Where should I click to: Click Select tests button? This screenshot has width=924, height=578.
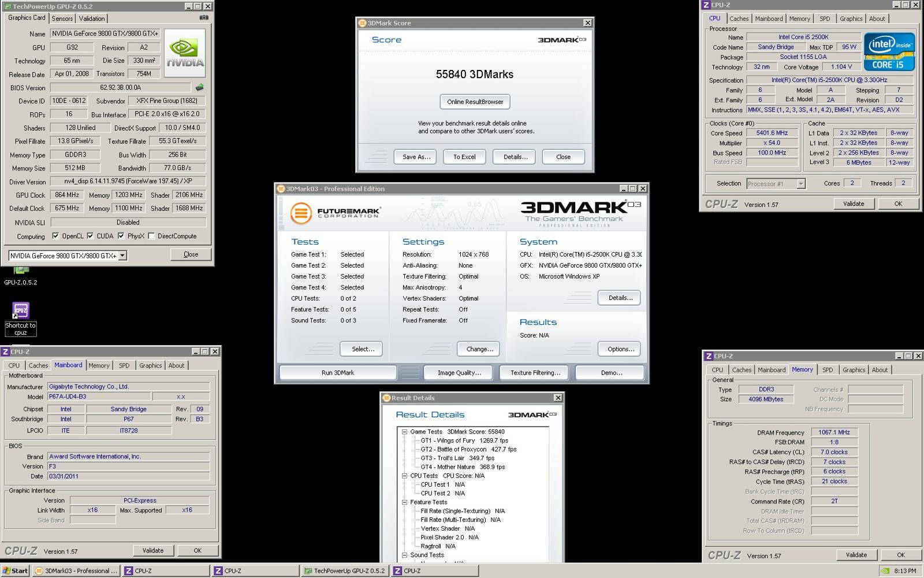pyautogui.click(x=363, y=349)
